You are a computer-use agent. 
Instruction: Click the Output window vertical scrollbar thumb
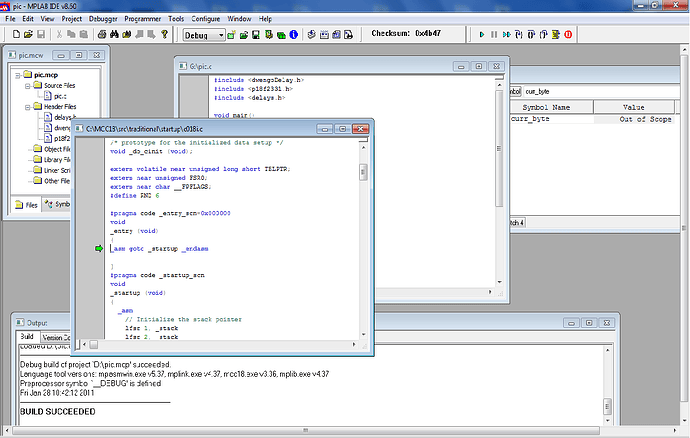[x=607, y=406]
